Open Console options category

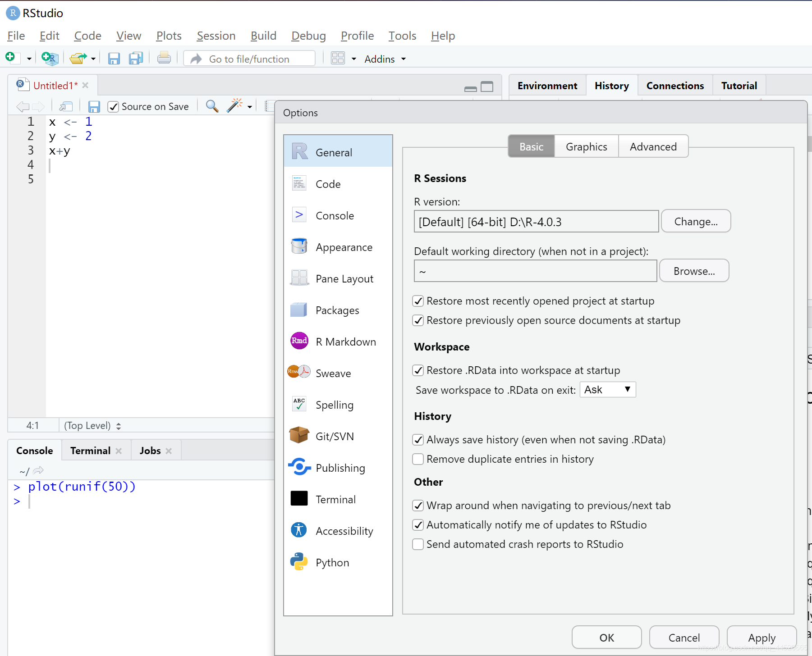coord(338,215)
